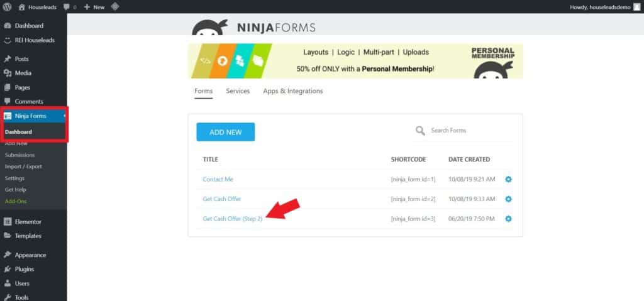The image size is (644, 301).
Task: Open the Get Cash Offer (Step 2) form
Action: coord(233,219)
